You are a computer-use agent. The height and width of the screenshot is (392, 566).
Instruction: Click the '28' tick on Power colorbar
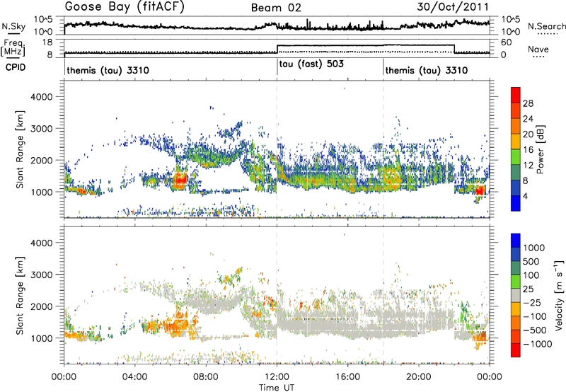pos(528,103)
